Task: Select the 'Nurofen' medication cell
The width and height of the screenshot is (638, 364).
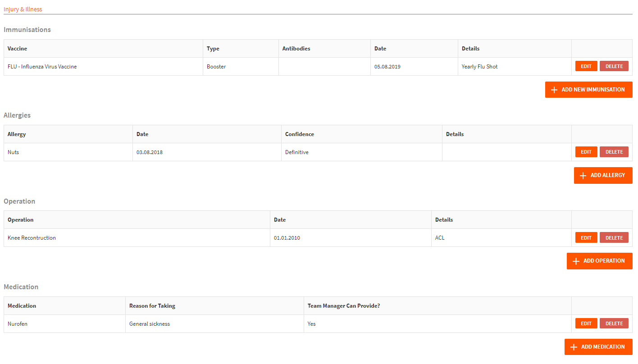Action: (65, 324)
